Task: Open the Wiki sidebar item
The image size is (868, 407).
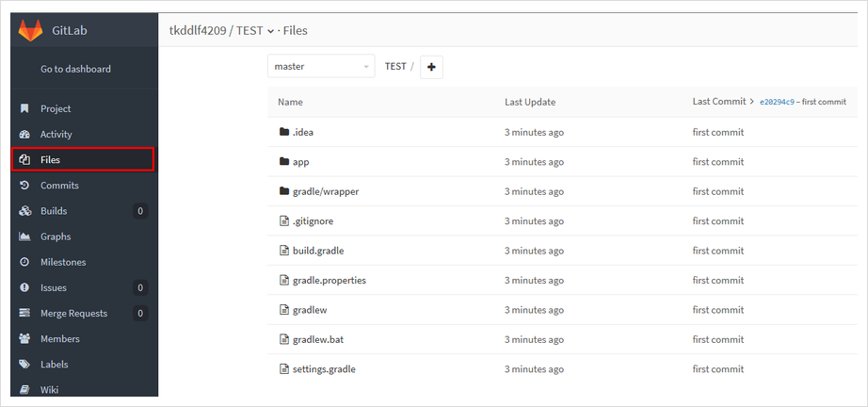Action: pyautogui.click(x=49, y=389)
